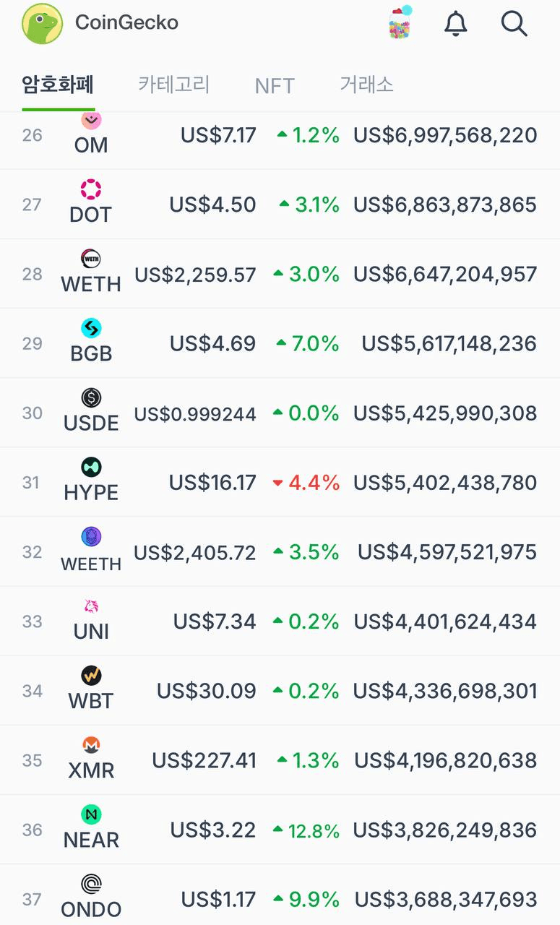
Task: Switch to the 거래소 tab
Action: click(x=367, y=85)
